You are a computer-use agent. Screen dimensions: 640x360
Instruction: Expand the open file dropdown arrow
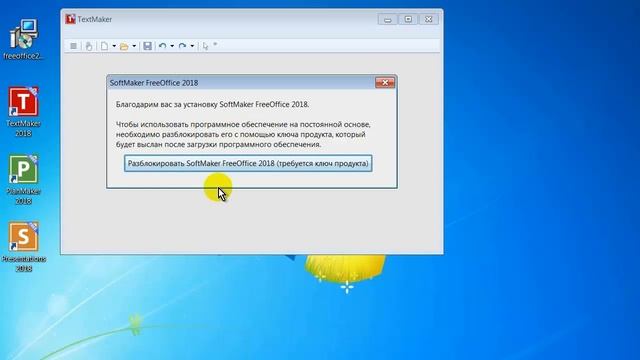[x=134, y=46]
